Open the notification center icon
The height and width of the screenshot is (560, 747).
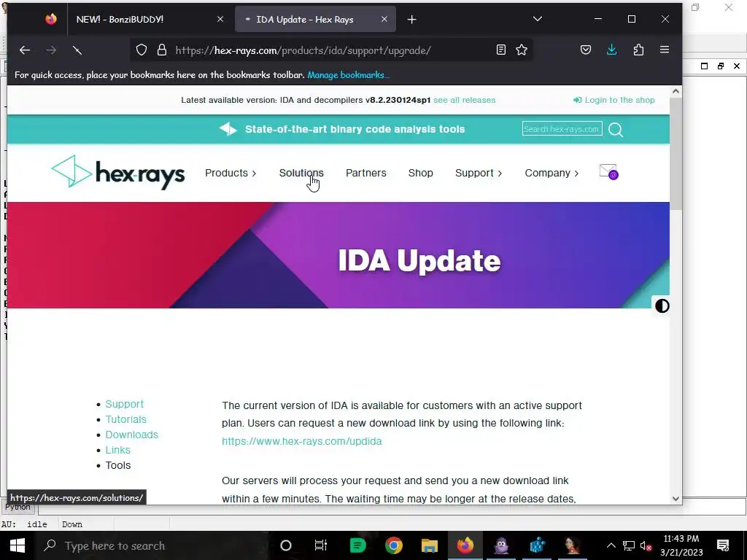click(723, 545)
